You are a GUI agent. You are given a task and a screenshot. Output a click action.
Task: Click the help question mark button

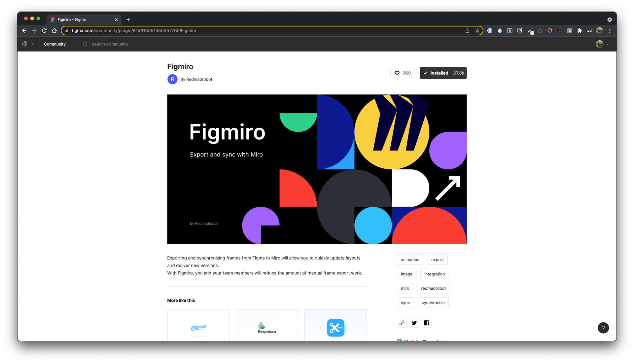604,328
